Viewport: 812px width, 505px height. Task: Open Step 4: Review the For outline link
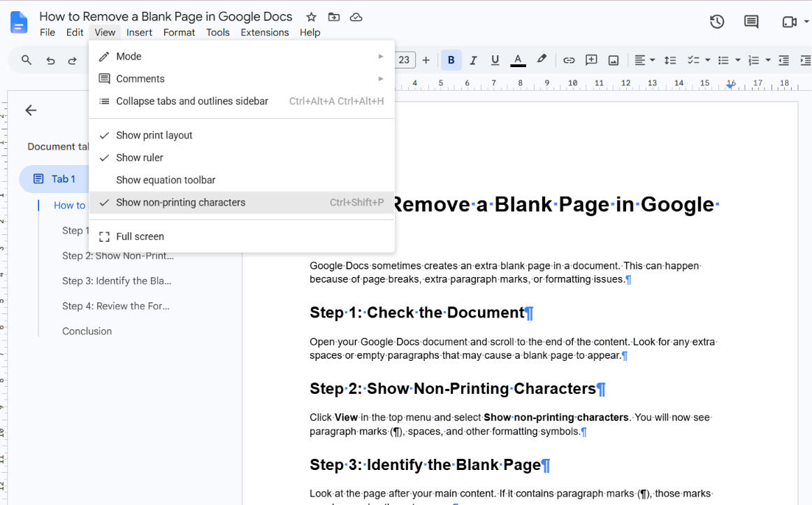click(x=116, y=306)
